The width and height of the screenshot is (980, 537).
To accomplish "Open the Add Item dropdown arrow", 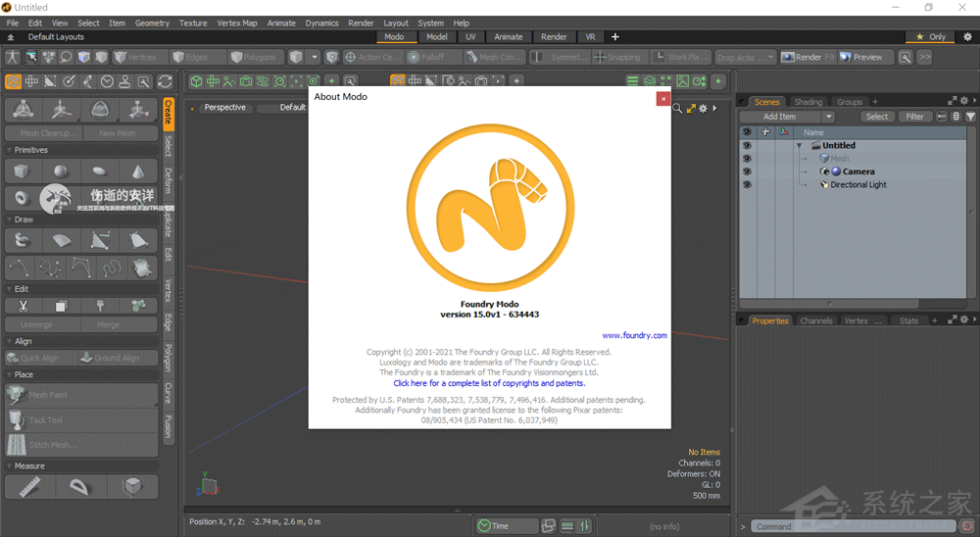I will click(828, 117).
